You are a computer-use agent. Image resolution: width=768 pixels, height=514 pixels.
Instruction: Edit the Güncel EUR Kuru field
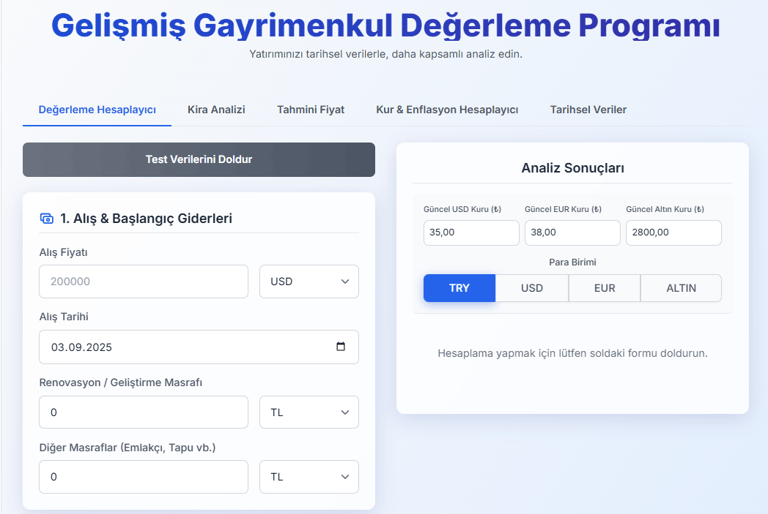point(572,233)
